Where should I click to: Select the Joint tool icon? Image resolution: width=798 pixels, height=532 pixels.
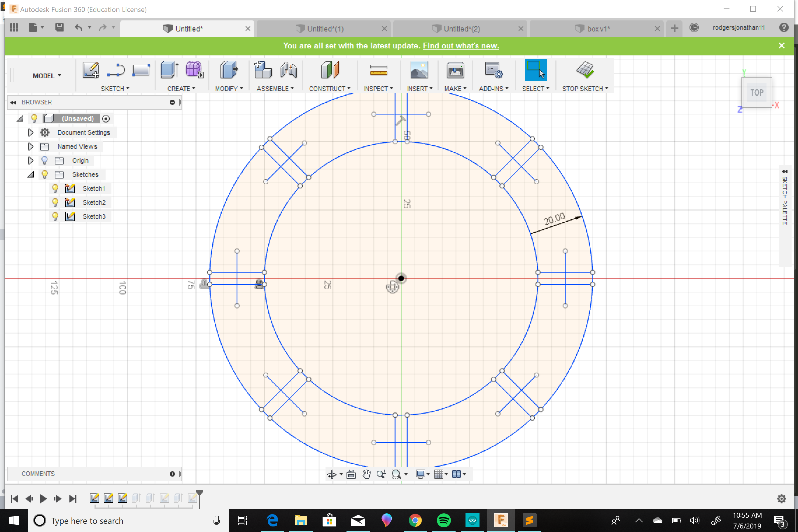[x=289, y=70]
